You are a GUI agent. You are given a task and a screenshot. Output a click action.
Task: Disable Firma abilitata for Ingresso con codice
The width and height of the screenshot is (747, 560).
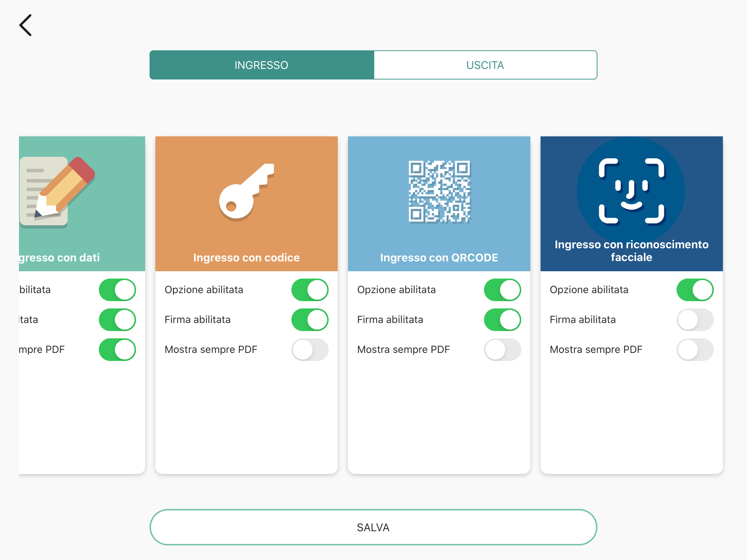pos(310,320)
